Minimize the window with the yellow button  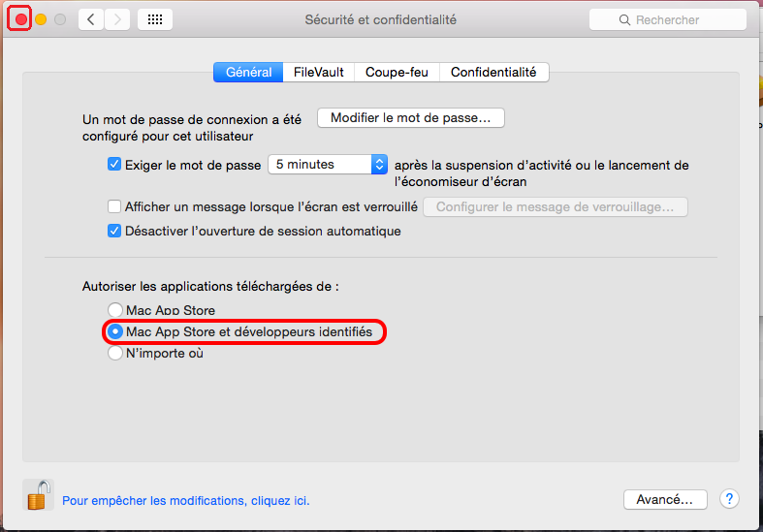[x=41, y=19]
